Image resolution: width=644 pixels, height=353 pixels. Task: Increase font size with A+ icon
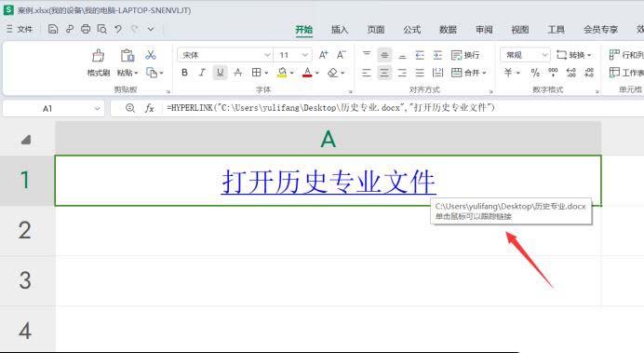[x=324, y=55]
